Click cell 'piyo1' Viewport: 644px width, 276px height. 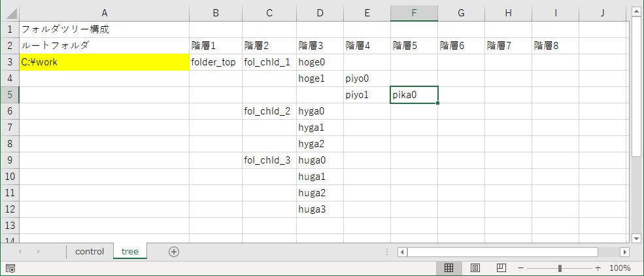coord(367,95)
